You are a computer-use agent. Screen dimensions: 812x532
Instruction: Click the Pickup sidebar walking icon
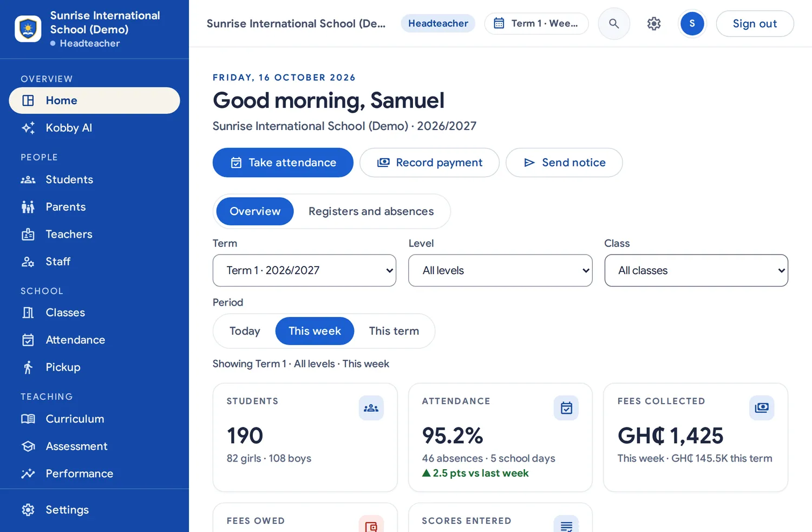[28, 367]
